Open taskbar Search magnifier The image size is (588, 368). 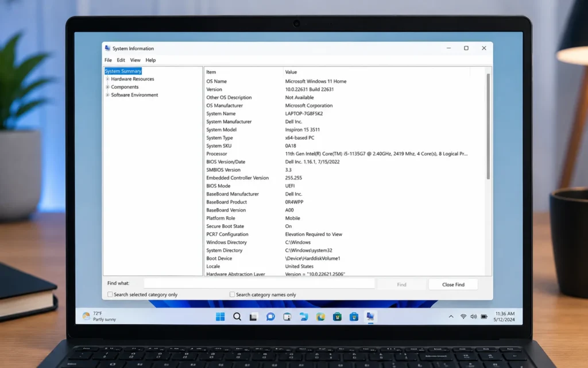(x=237, y=317)
